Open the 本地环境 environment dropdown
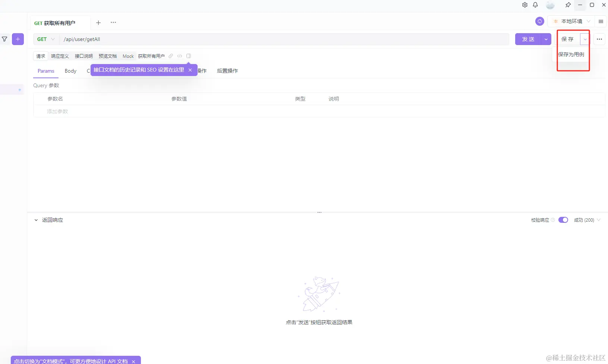The image size is (608, 364). coord(572,21)
